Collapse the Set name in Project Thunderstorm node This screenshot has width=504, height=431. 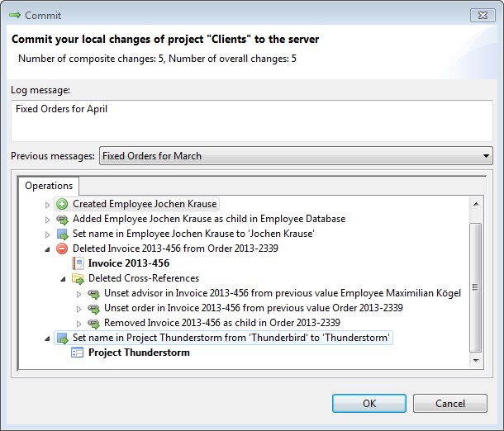click(47, 339)
